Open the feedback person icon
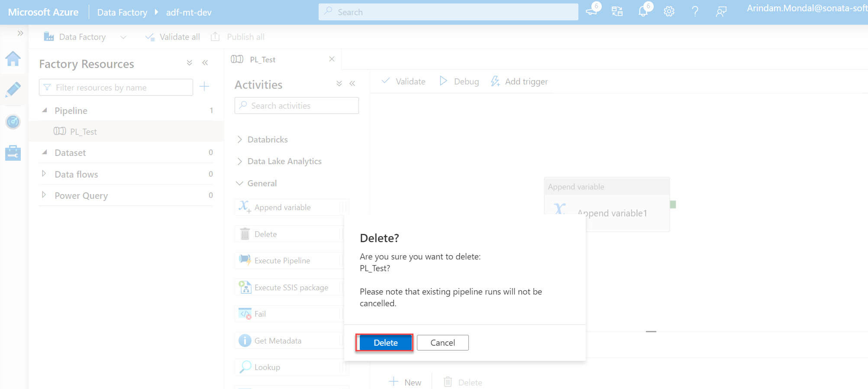The height and width of the screenshot is (389, 868). click(721, 12)
